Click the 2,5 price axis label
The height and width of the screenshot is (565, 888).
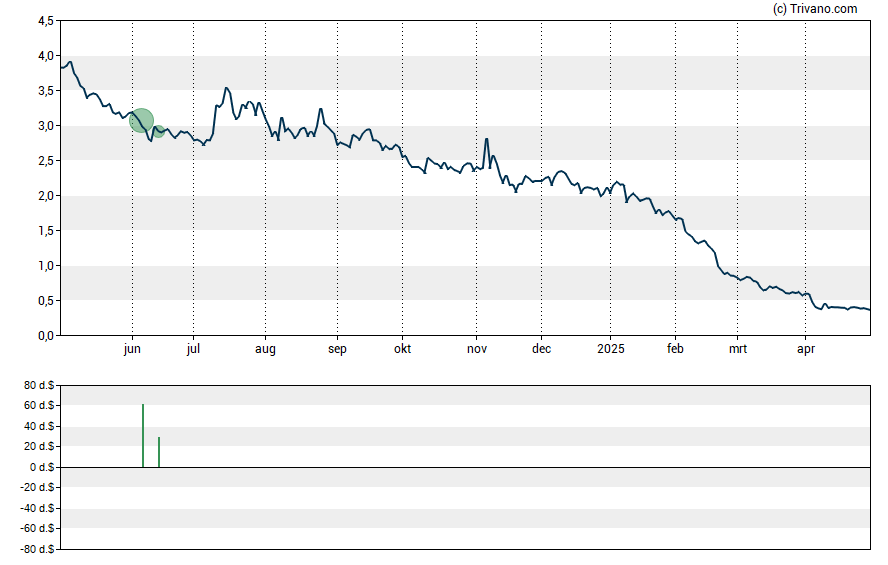[46, 161]
